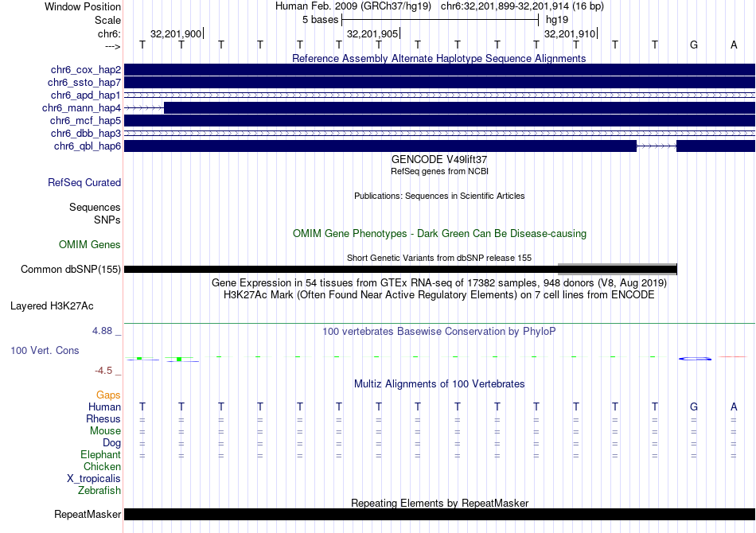Select the chr6_dbb_hap3 label

click(86, 133)
